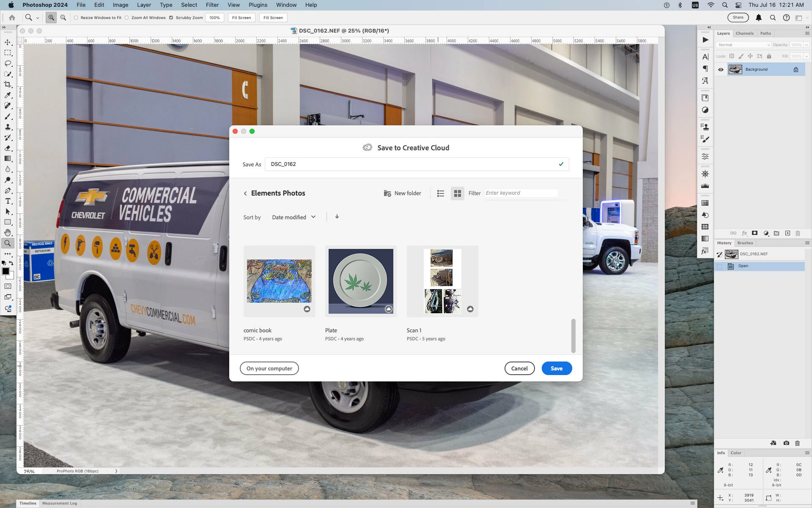This screenshot has width=812, height=508.
Task: Choose Zoom Out mode in options bar
Action: (x=63, y=17)
